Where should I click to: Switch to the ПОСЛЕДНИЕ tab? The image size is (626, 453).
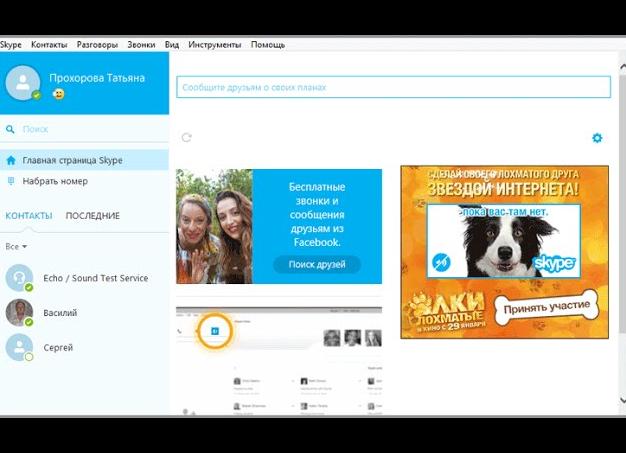tap(93, 216)
